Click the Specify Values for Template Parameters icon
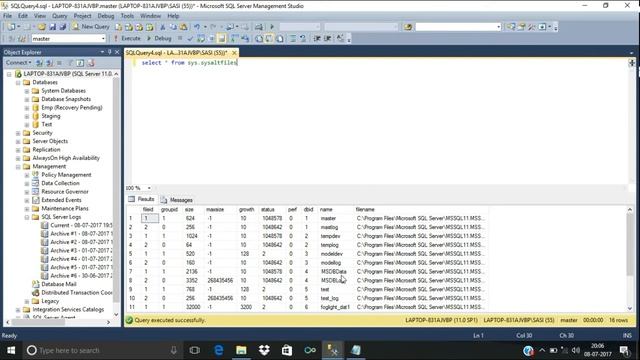 tap(340, 38)
